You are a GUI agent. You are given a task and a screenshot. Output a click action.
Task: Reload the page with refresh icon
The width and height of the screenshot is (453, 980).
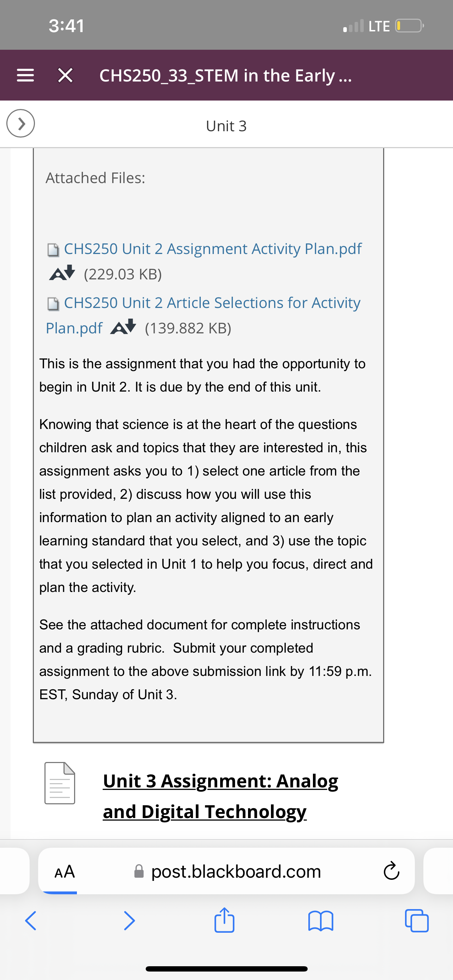391,871
